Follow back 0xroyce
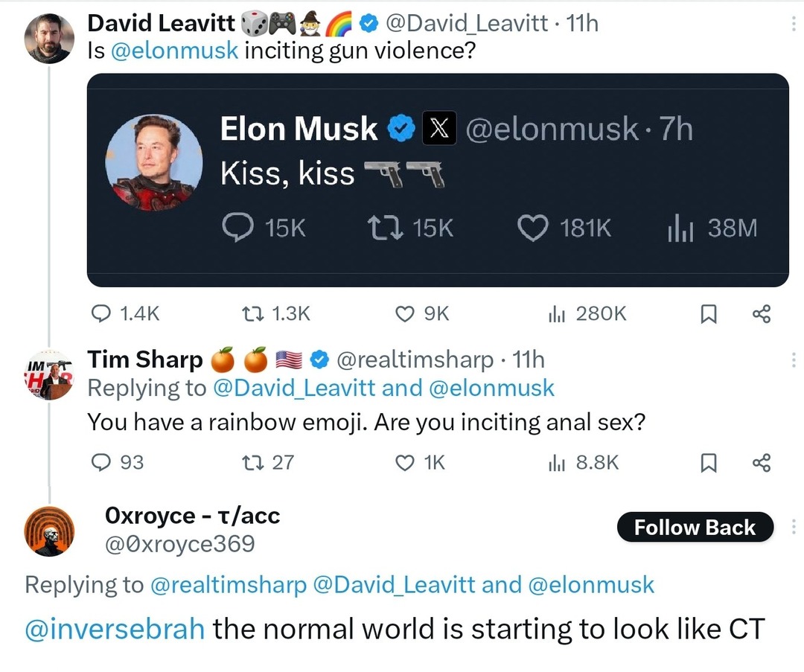The width and height of the screenshot is (804, 672). click(x=695, y=527)
